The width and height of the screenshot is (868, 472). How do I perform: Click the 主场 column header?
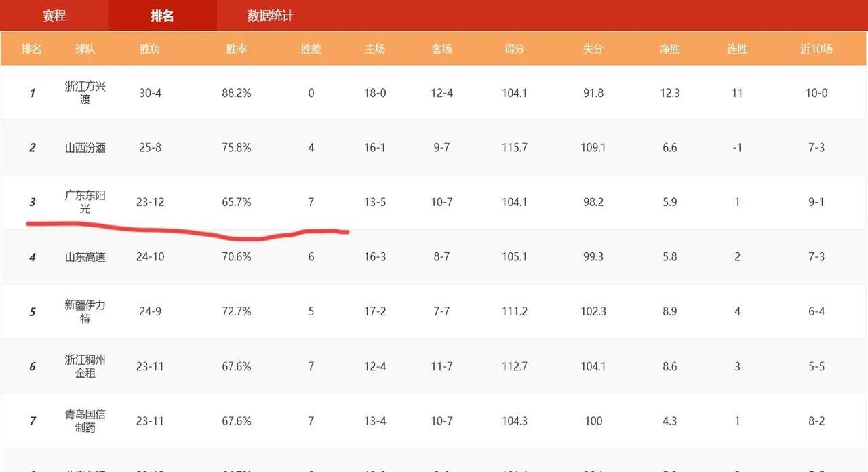(x=374, y=48)
